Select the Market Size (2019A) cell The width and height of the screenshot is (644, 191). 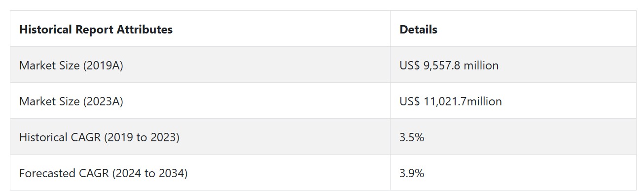tap(200, 65)
